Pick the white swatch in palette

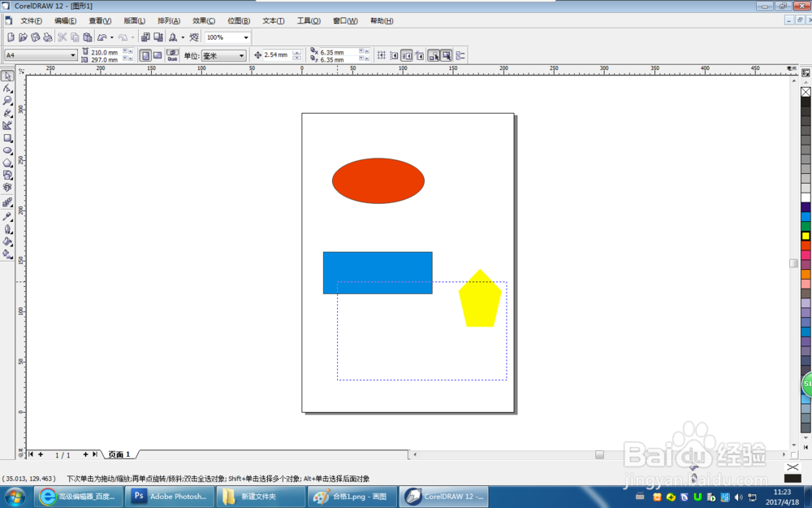click(x=806, y=198)
